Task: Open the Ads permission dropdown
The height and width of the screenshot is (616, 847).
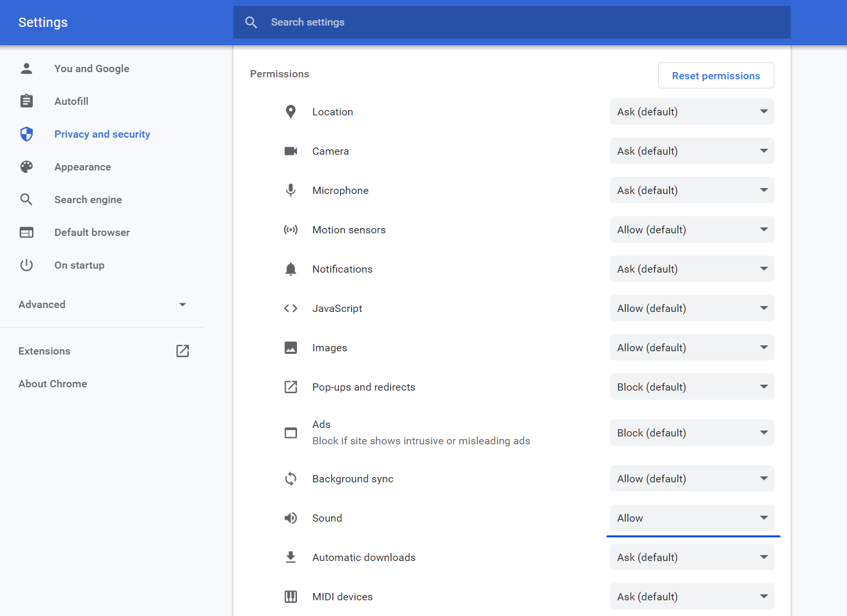Action: [692, 433]
